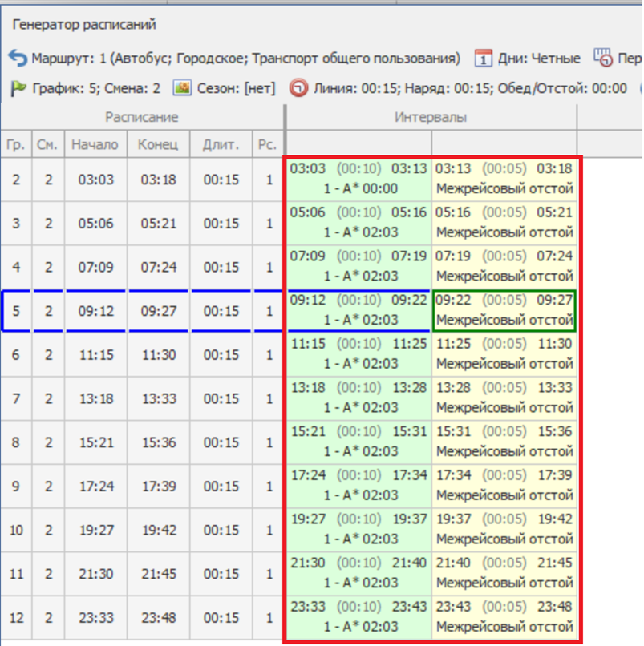This screenshot has height=646, width=644.
Task: Open the График: 5; Смена: 2 selector
Action: [96, 88]
